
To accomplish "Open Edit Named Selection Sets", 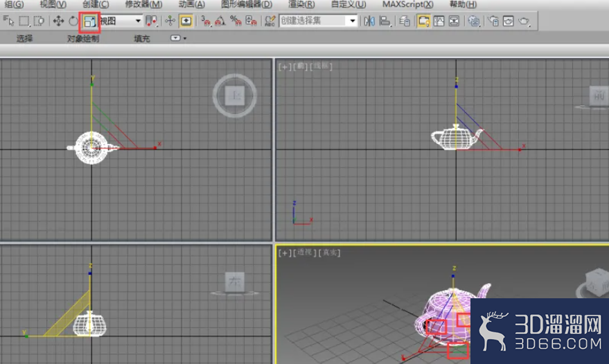I will point(270,21).
